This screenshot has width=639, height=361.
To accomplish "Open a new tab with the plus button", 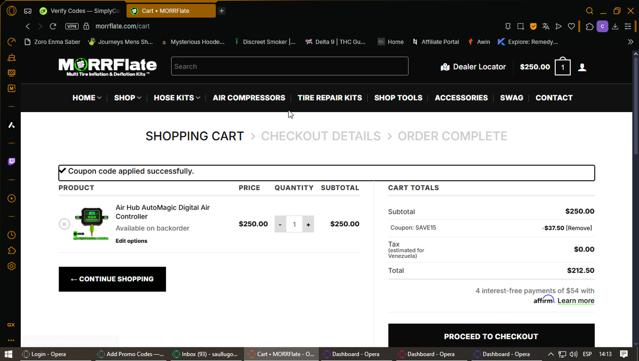I will coord(222,11).
